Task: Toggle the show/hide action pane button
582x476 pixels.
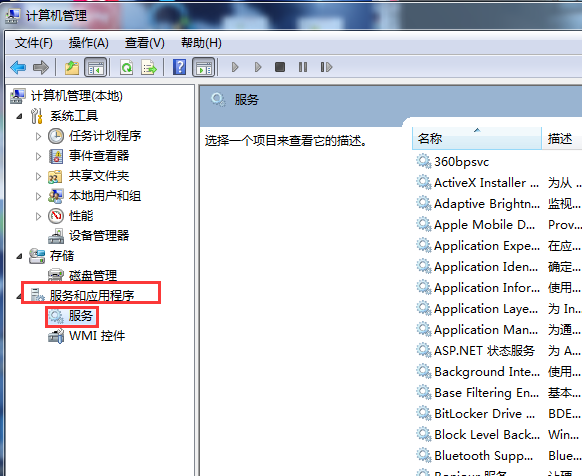Action: pos(204,67)
